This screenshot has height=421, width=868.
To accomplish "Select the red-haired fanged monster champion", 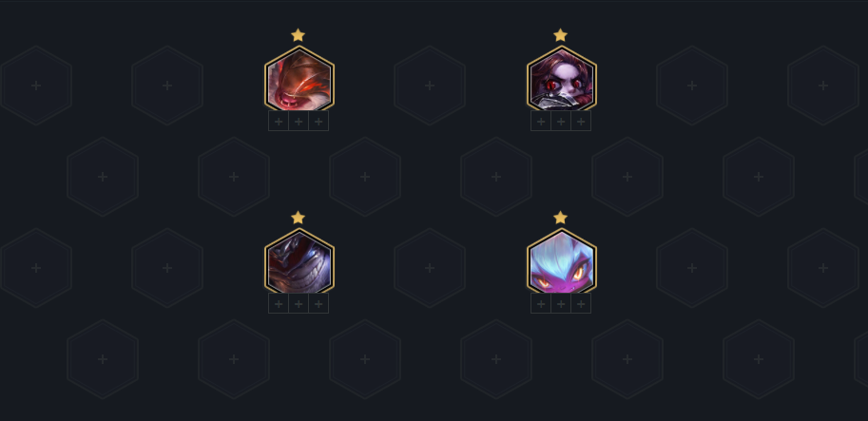I will (x=299, y=79).
